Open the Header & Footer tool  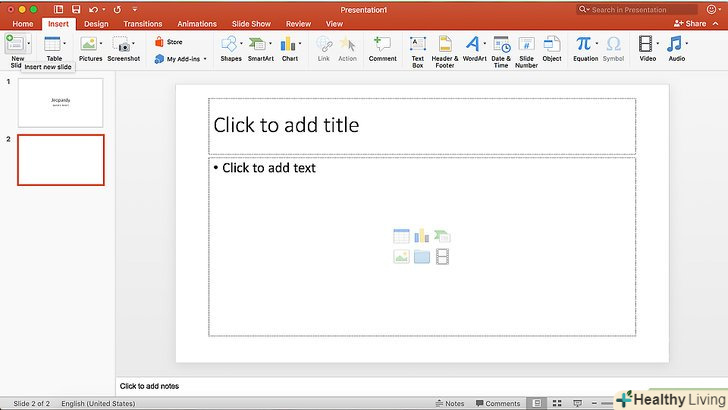point(445,48)
